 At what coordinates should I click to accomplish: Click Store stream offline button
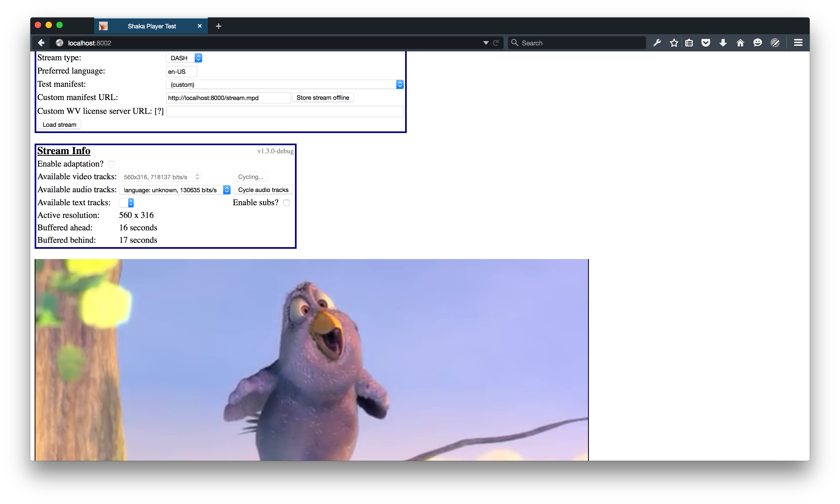(323, 98)
